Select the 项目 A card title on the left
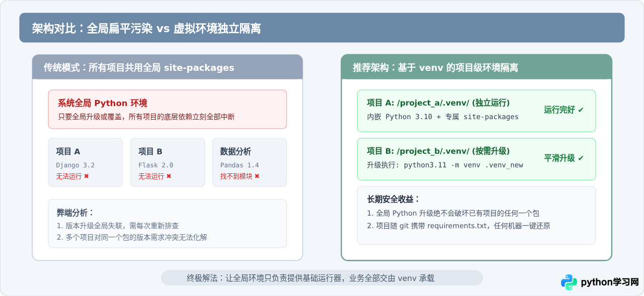 click(68, 151)
